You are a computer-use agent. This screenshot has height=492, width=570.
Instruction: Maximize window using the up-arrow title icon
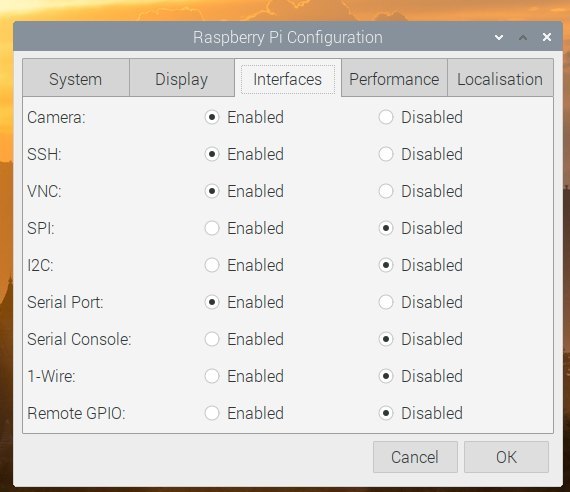pos(523,37)
